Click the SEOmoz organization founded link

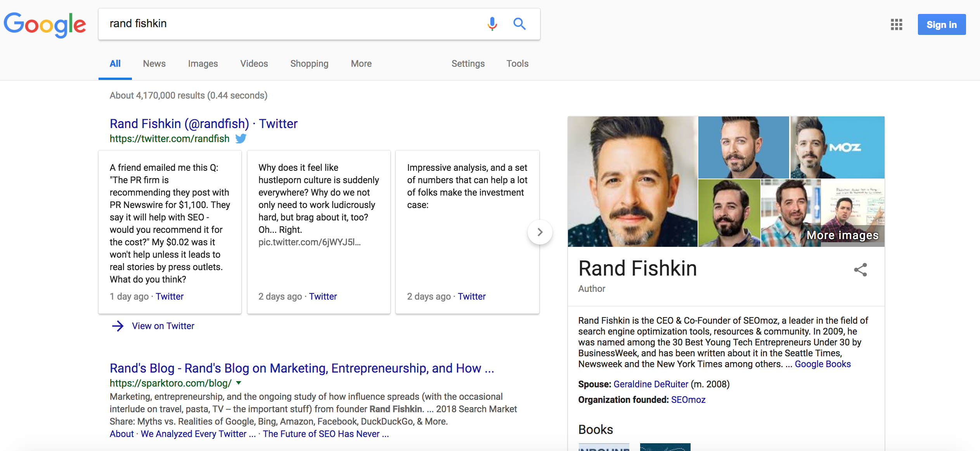(x=688, y=400)
